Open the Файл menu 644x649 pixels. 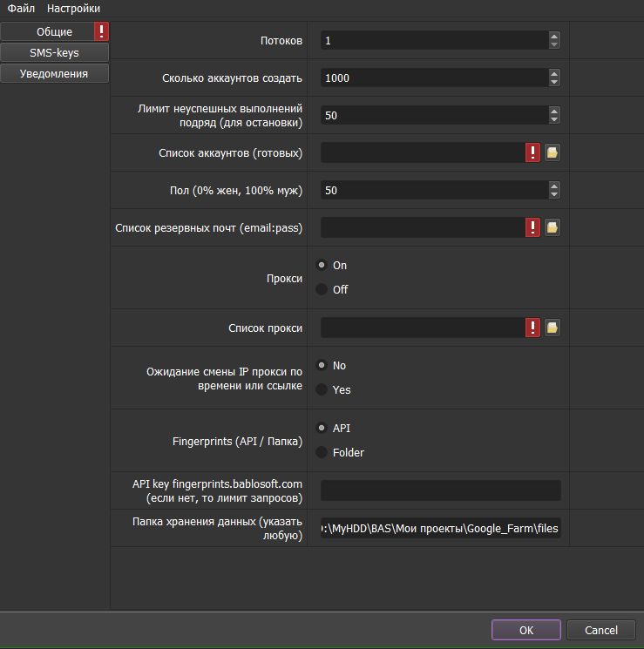tap(21, 9)
